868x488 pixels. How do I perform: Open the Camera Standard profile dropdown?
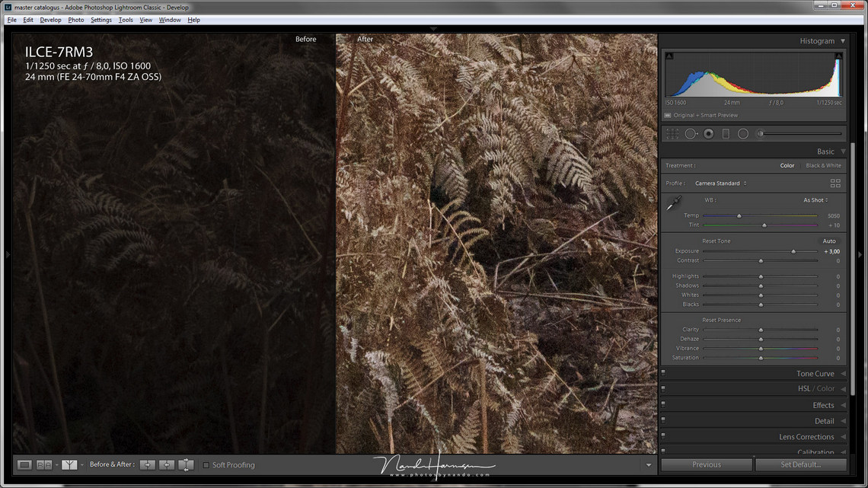click(x=720, y=183)
